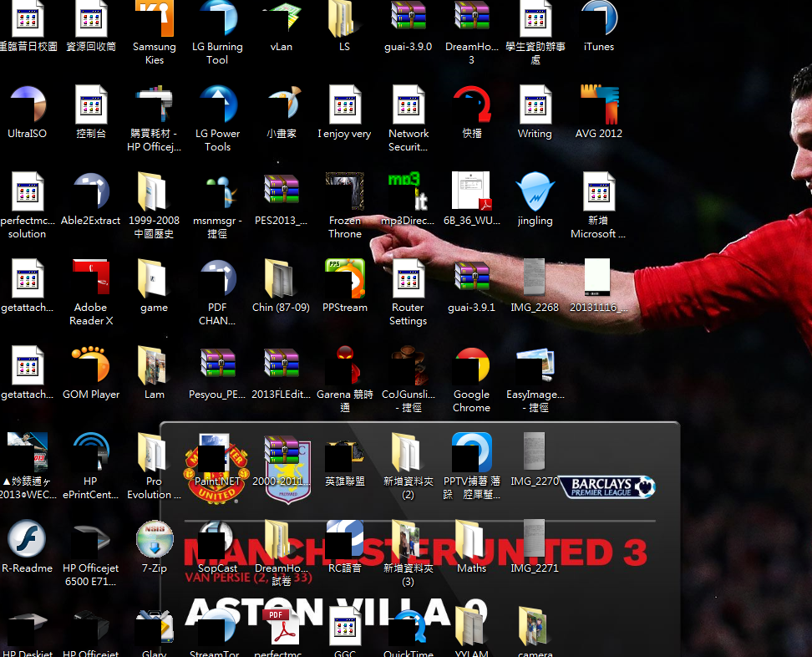Launch Garena 競時通
Screen dimensions: 812x657
pyautogui.click(x=344, y=366)
